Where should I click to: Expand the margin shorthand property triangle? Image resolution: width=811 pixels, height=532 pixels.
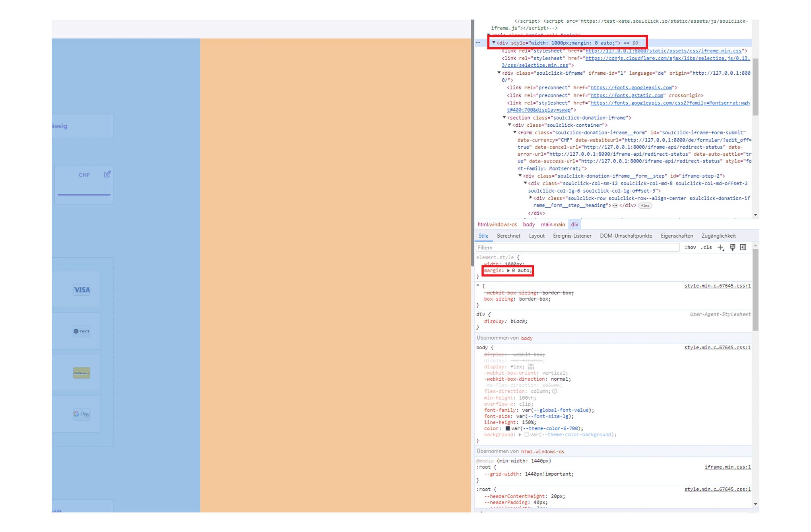point(508,271)
